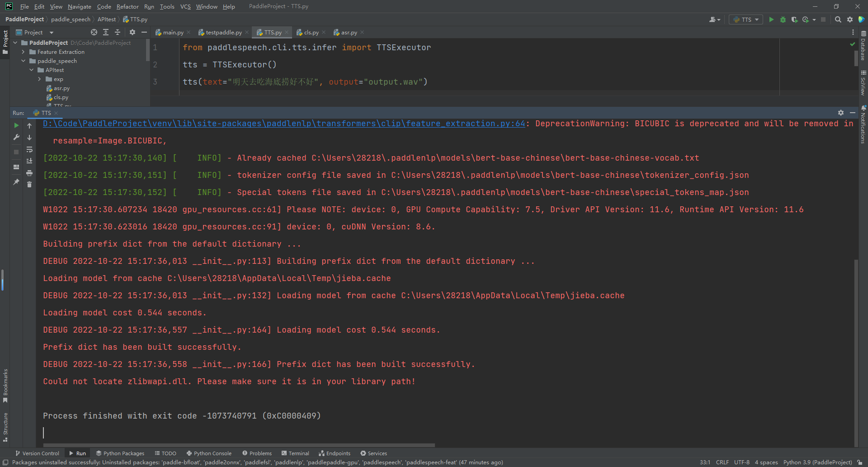
Task: Open Search Everywhere magnifier icon
Action: pyautogui.click(x=838, y=19)
